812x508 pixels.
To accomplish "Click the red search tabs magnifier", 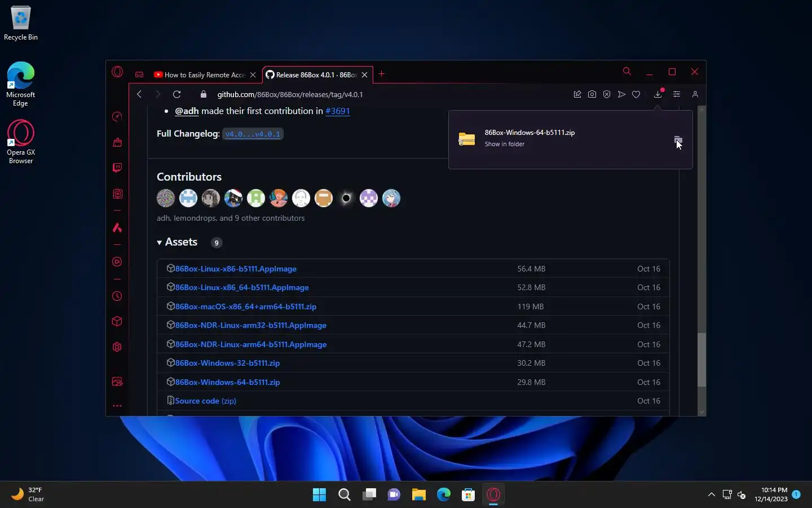I will [627, 71].
